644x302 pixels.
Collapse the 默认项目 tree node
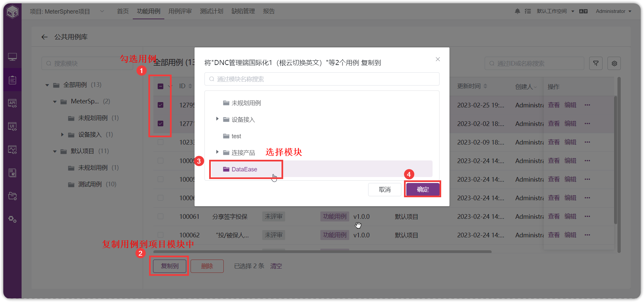[x=55, y=151]
